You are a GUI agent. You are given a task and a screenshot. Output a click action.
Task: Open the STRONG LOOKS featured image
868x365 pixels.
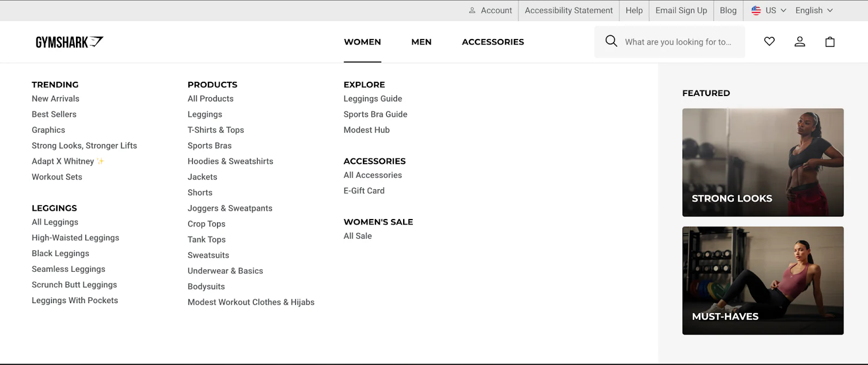click(763, 162)
